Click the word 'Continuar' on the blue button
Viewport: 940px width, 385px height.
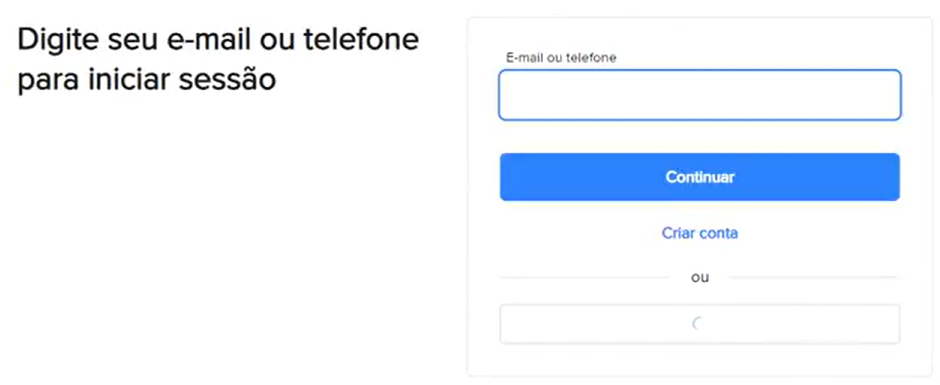[700, 178]
